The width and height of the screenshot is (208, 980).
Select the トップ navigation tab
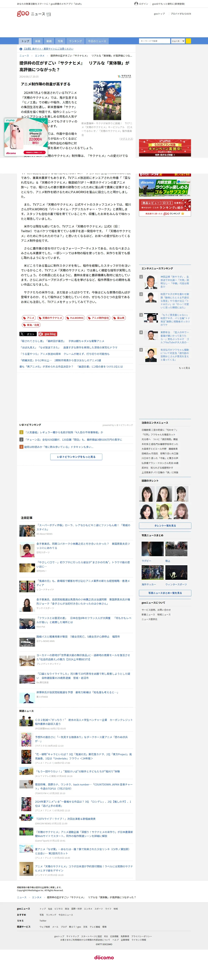(25, 41)
